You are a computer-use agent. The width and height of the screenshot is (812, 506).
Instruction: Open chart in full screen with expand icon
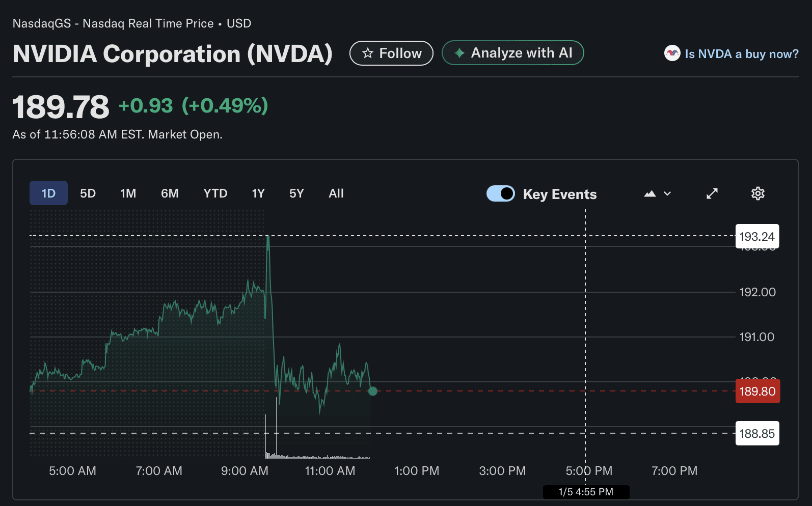(712, 193)
